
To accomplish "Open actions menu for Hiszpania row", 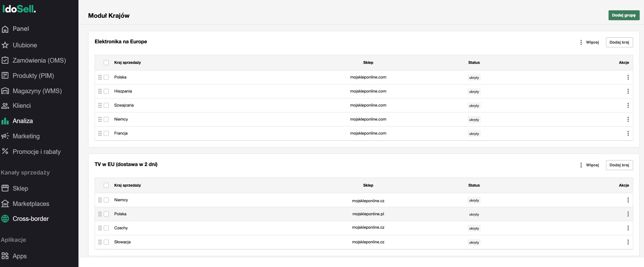I will [628, 91].
